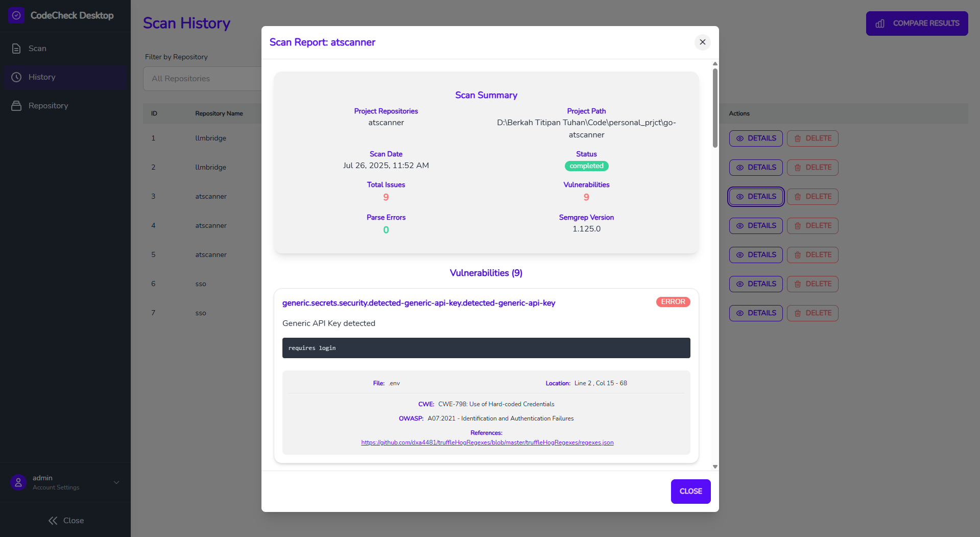Click DELETE for row 5 atscanner
The height and width of the screenshot is (537, 980).
pyautogui.click(x=812, y=255)
